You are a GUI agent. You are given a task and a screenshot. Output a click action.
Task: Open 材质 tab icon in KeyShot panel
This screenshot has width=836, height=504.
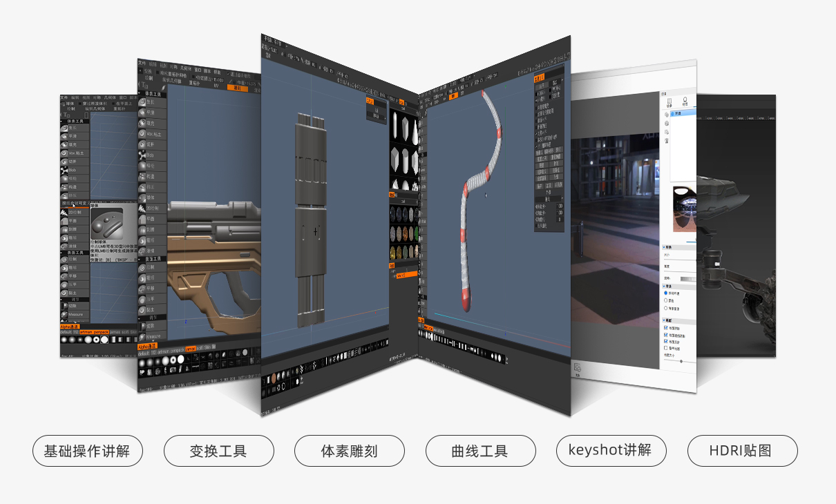pos(685,101)
